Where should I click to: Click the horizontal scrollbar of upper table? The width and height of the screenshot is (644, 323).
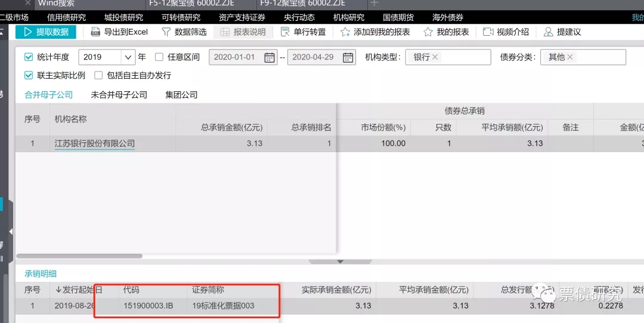tap(79, 256)
